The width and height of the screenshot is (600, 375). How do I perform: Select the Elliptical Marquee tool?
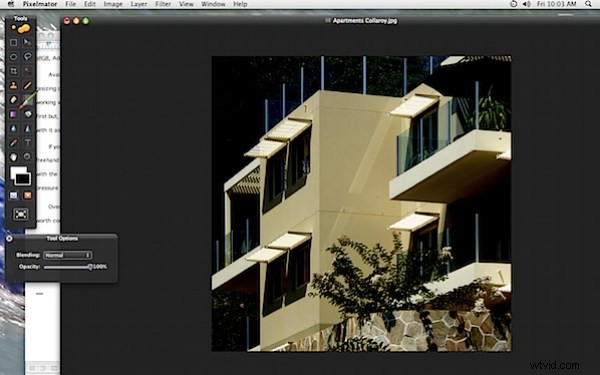[x=13, y=57]
